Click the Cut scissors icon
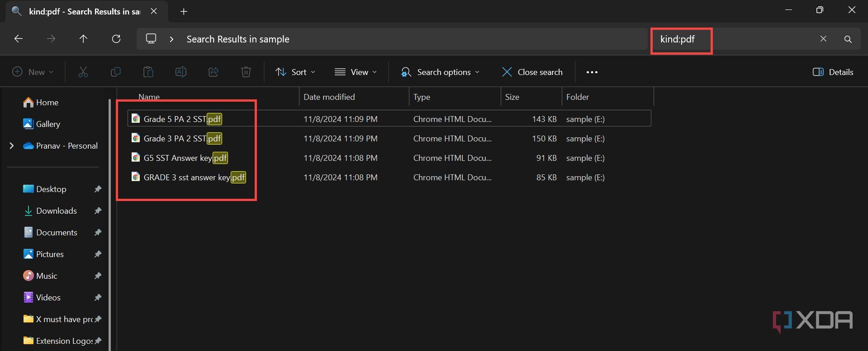 (83, 72)
